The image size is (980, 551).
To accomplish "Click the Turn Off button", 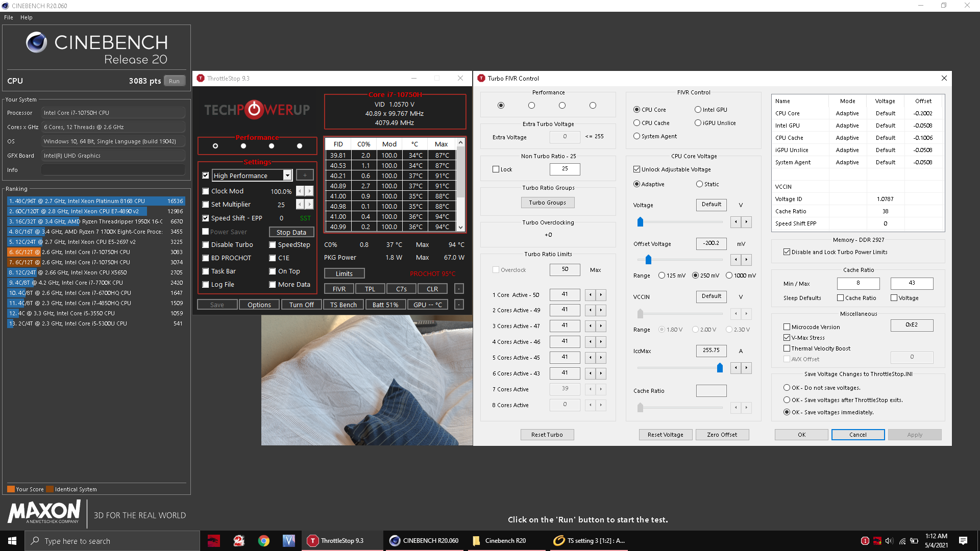I will pos(302,305).
